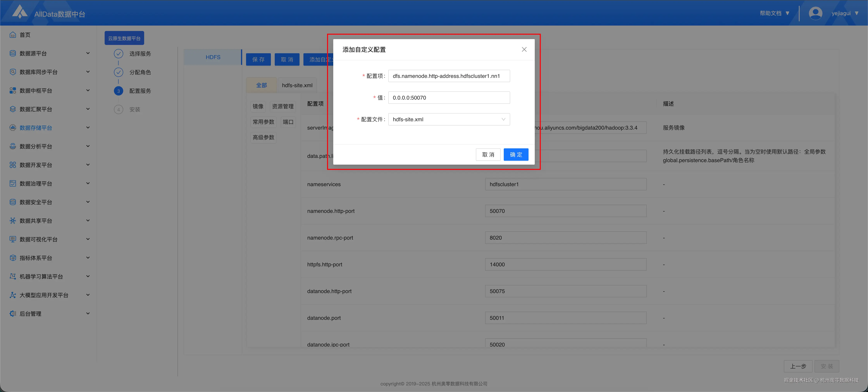
Task: Switch to the hdfs-site.xml tab
Action: click(x=297, y=85)
